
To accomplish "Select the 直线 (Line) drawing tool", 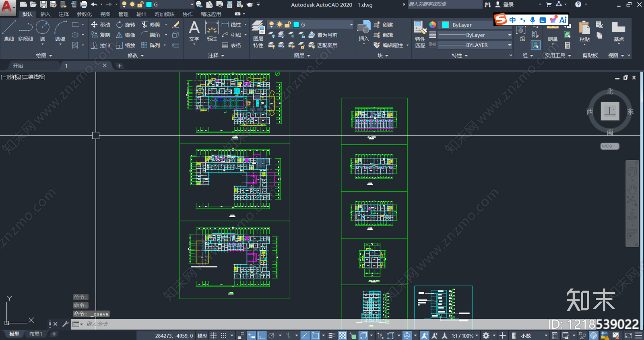I will (9, 31).
